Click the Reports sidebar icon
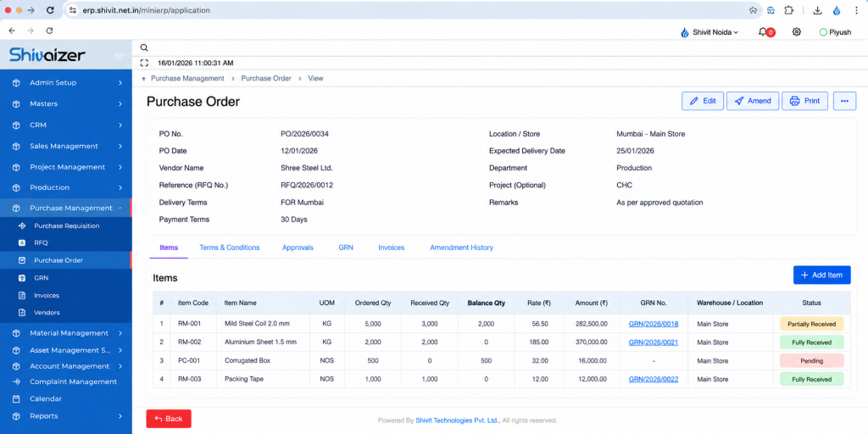The height and width of the screenshot is (434, 868). pos(16,416)
